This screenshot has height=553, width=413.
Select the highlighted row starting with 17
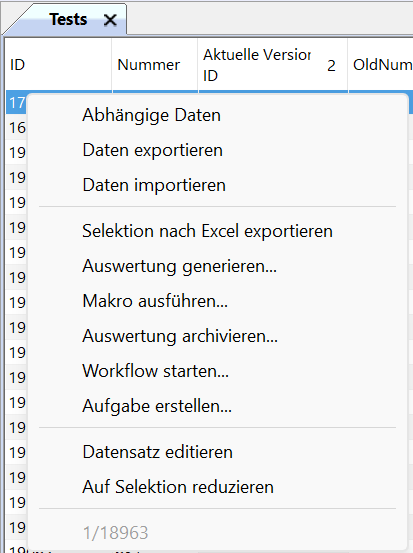point(17,103)
